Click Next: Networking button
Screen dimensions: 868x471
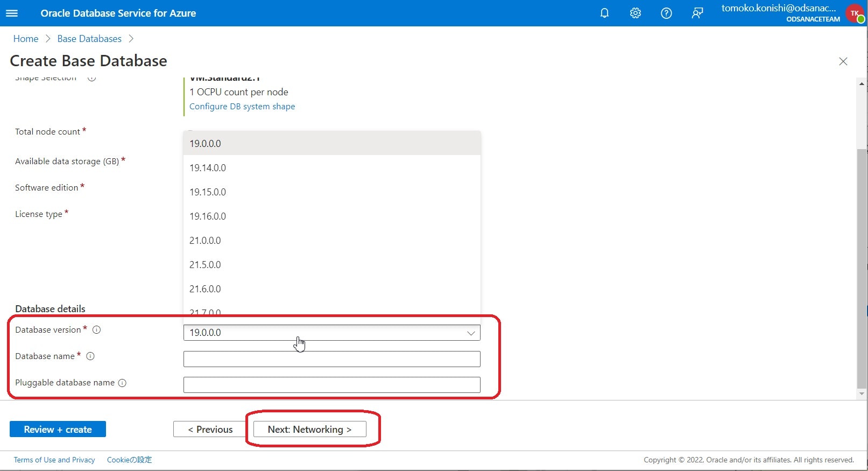point(309,430)
